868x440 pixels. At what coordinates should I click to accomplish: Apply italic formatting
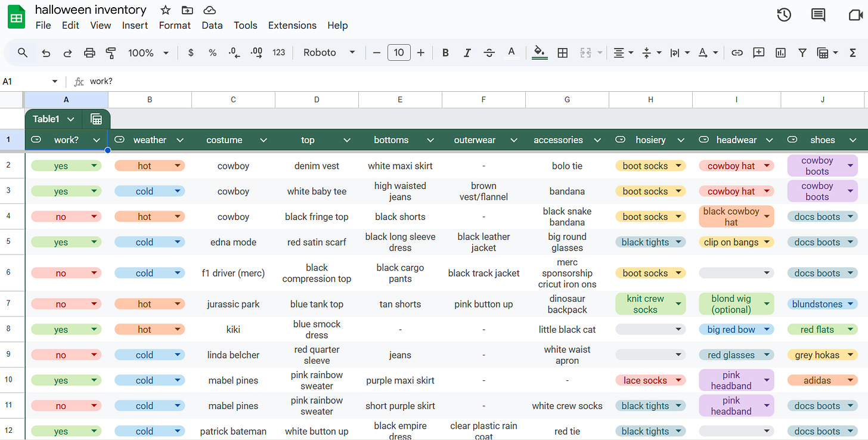(x=467, y=52)
